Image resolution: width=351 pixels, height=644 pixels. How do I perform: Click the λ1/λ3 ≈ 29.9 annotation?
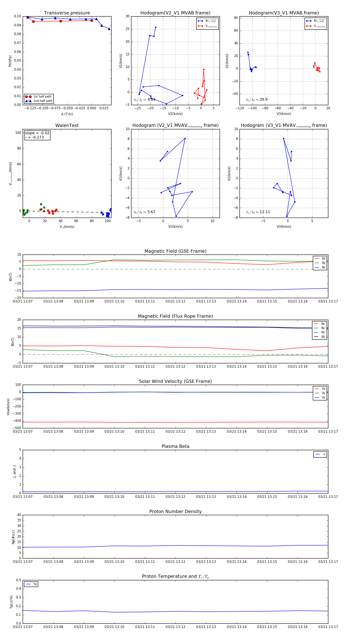point(257,100)
